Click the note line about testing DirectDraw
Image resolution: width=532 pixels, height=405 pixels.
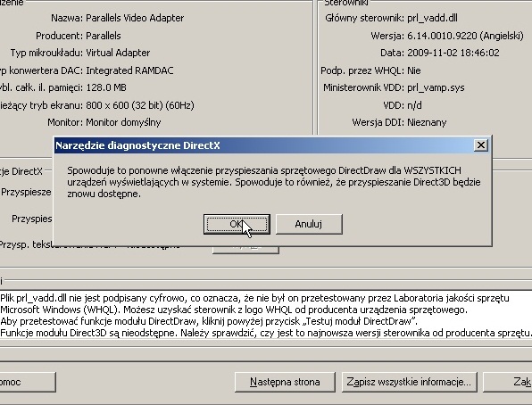pos(209,321)
